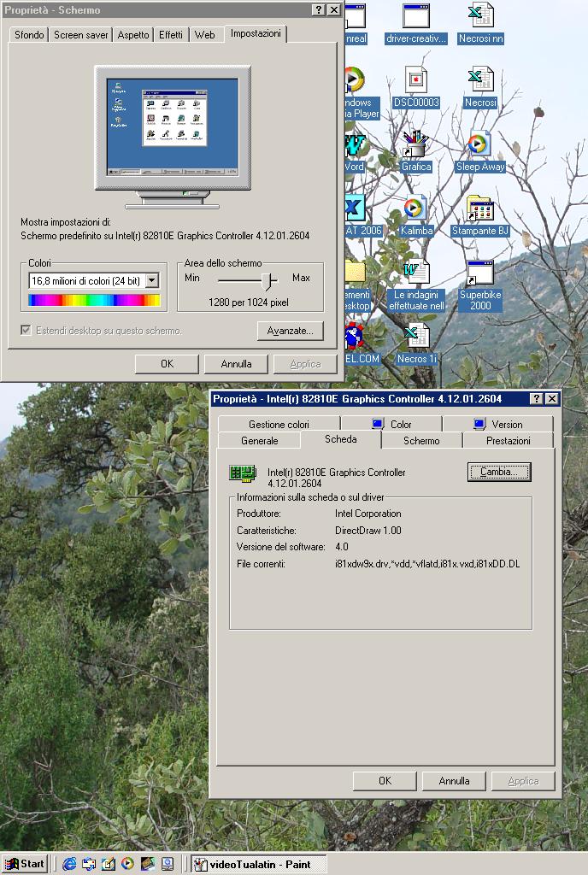Click the last quick launch icon with magnifier
588x875 pixels.
point(167,864)
